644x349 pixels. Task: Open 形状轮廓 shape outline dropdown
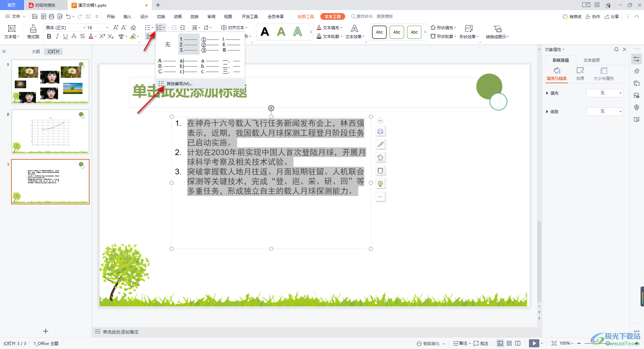[443, 36]
